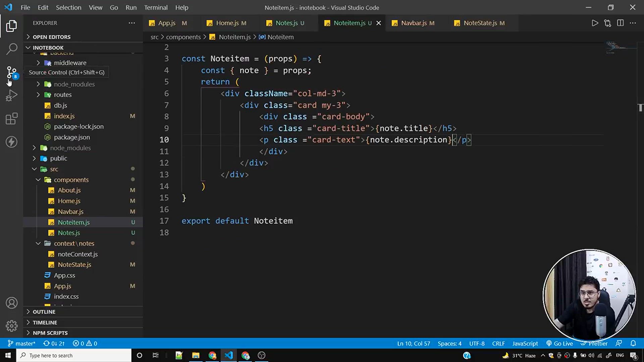Click the Visual Studio Code taskbar icon
This screenshot has width=644, height=362.
coord(229,355)
